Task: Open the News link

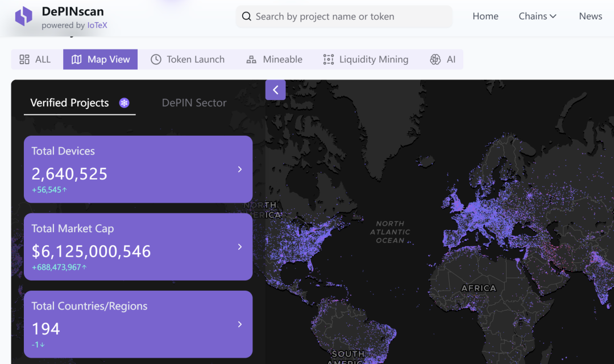Action: pyautogui.click(x=591, y=16)
